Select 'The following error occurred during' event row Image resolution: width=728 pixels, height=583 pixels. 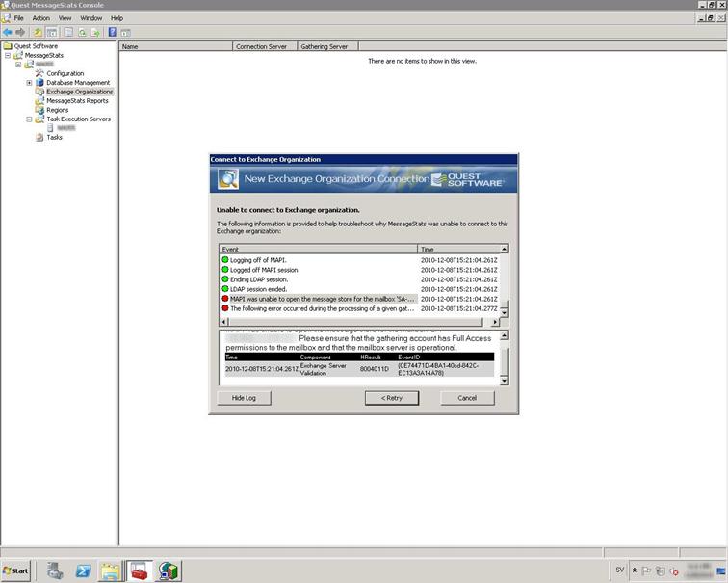click(360, 308)
